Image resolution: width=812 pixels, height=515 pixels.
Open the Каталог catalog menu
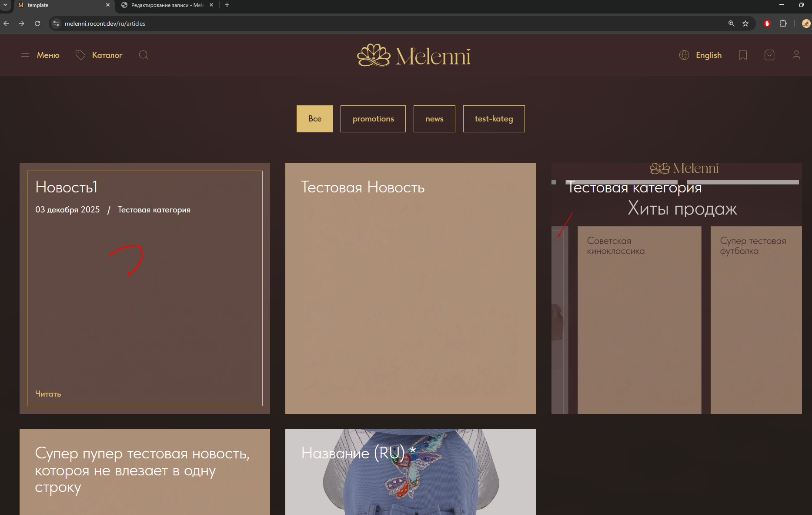99,55
